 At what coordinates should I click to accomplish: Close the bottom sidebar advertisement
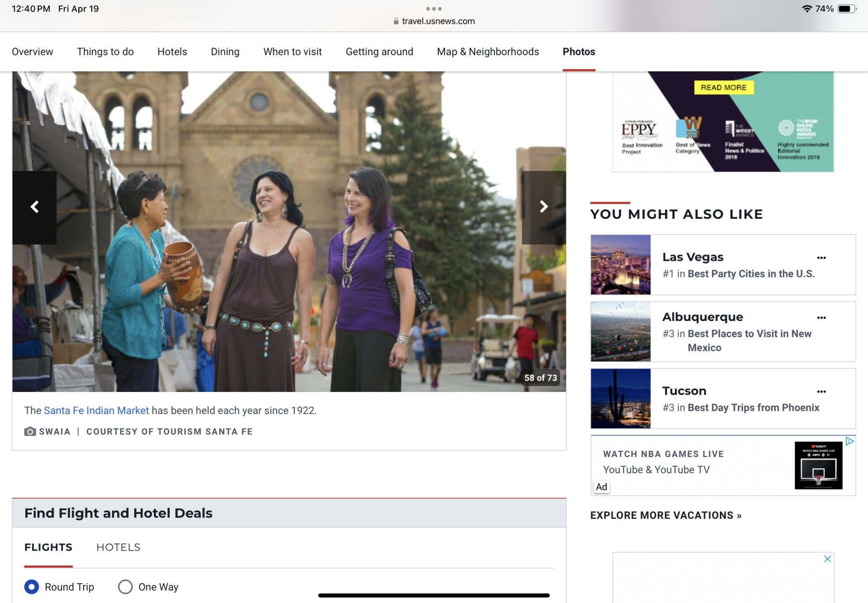pos(827,559)
